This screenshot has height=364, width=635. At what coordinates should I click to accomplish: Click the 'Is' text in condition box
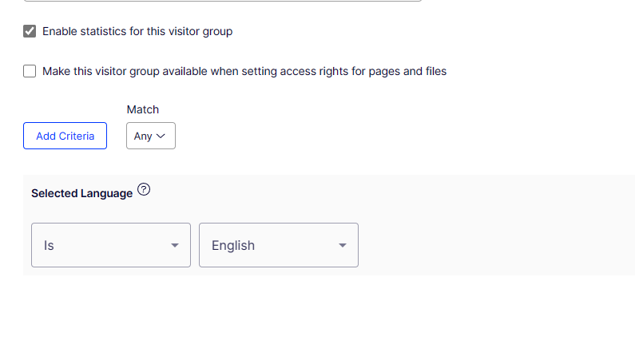[x=49, y=246]
